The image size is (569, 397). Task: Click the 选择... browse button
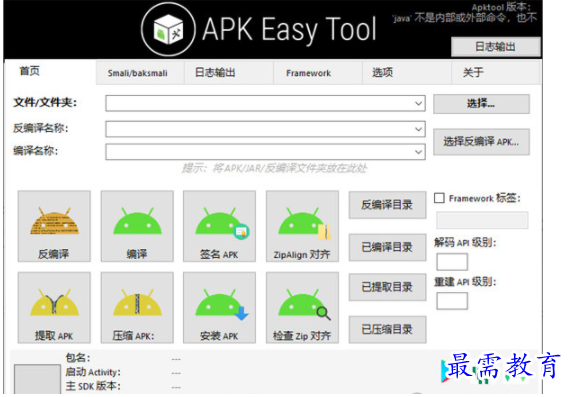pyautogui.click(x=481, y=104)
